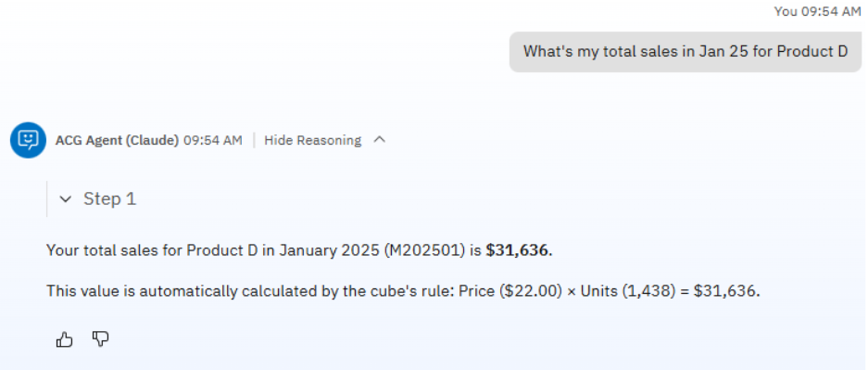
Task: Expand the Step 1 chevron
Action: [x=66, y=198]
